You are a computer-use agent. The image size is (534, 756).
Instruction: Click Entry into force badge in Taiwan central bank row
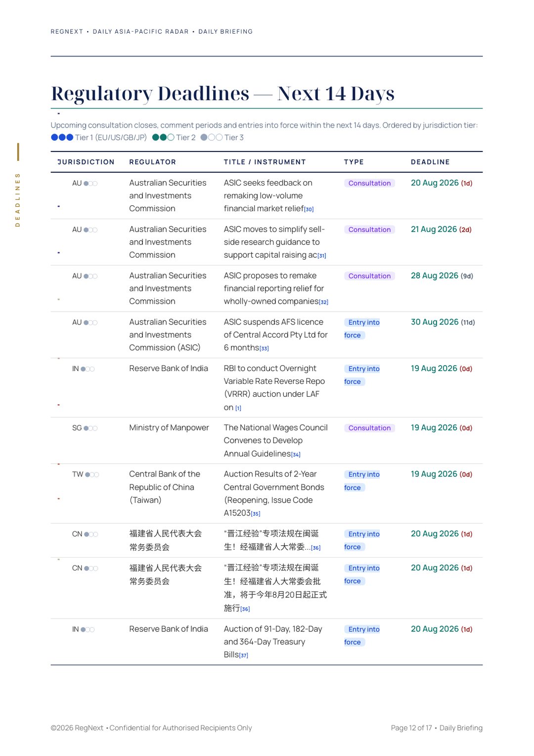362,481
